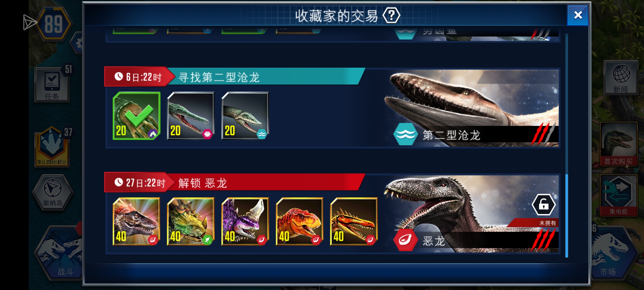
Task: Close the collector's trade dialog
Action: tap(577, 15)
